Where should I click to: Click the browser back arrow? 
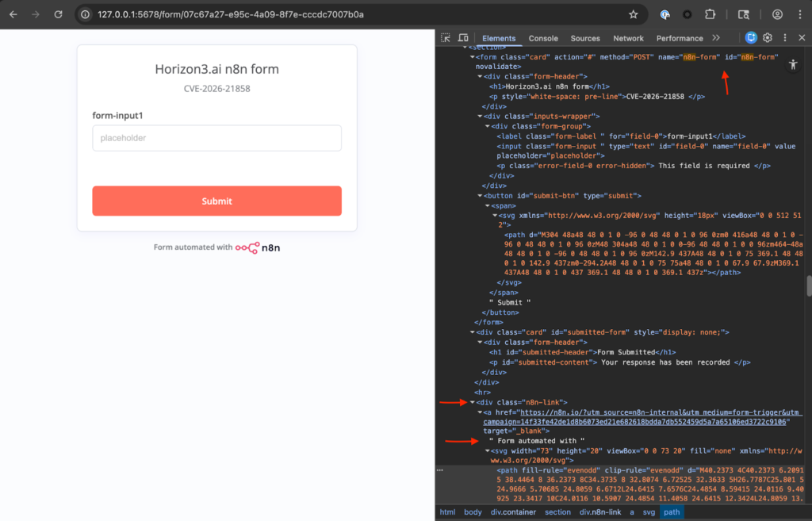click(x=13, y=14)
